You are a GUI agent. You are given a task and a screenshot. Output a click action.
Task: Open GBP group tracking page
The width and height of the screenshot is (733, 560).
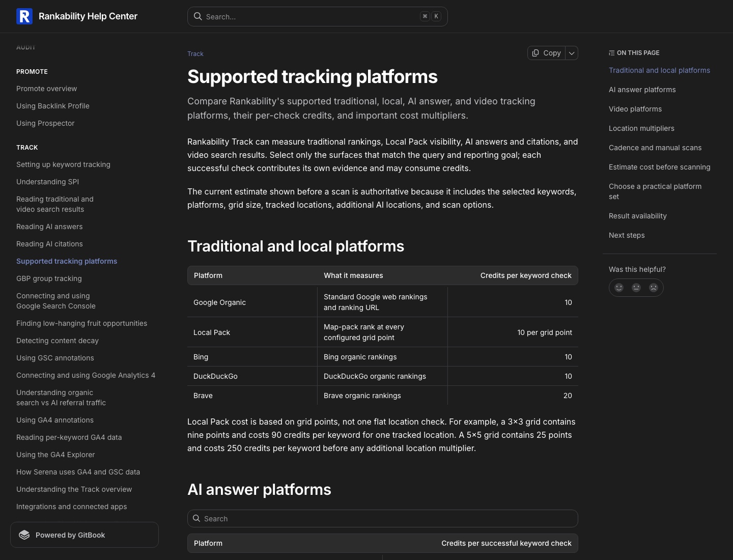(49, 278)
